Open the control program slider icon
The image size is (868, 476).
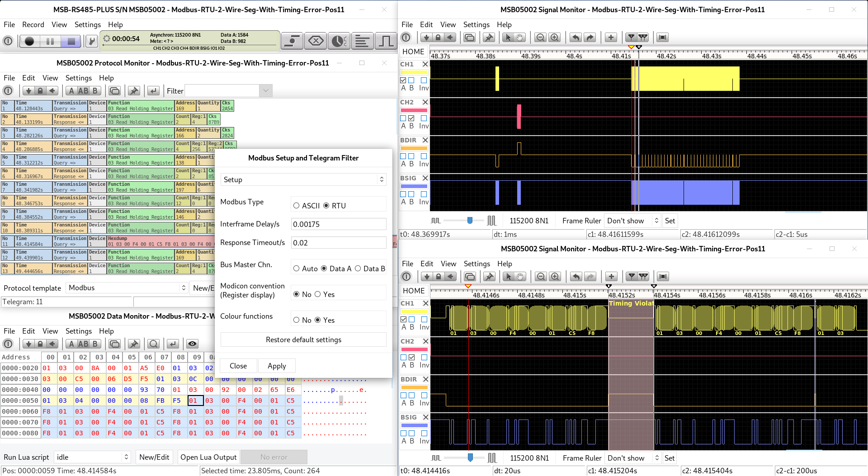(292, 41)
